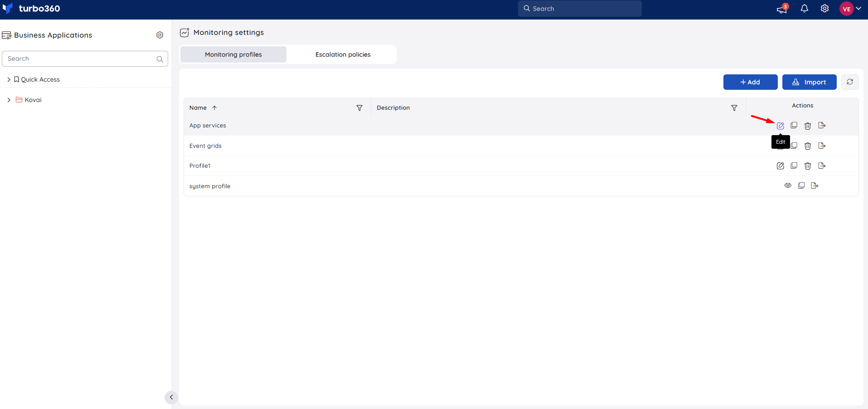
Task: Click the Actions column header
Action: pyautogui.click(x=802, y=106)
